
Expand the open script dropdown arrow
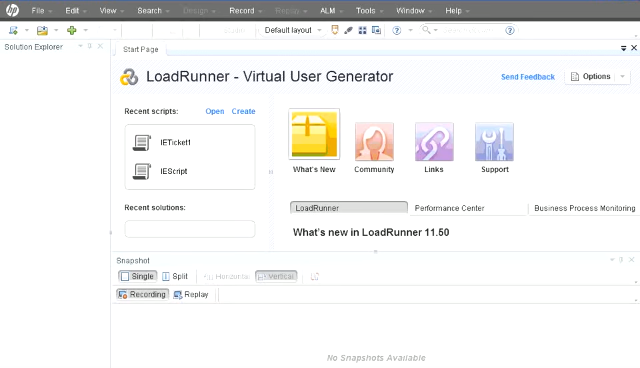(56, 30)
